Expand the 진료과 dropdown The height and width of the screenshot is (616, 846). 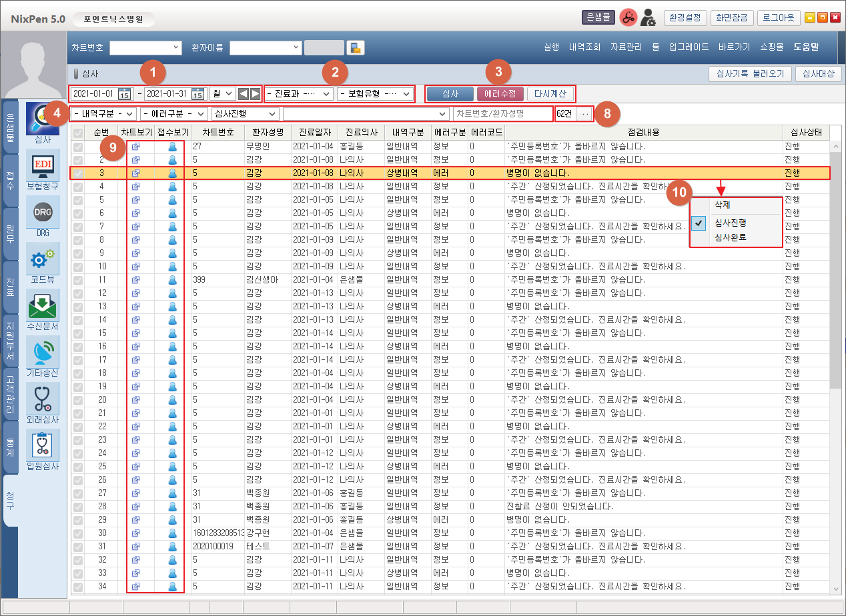pyautogui.click(x=299, y=94)
